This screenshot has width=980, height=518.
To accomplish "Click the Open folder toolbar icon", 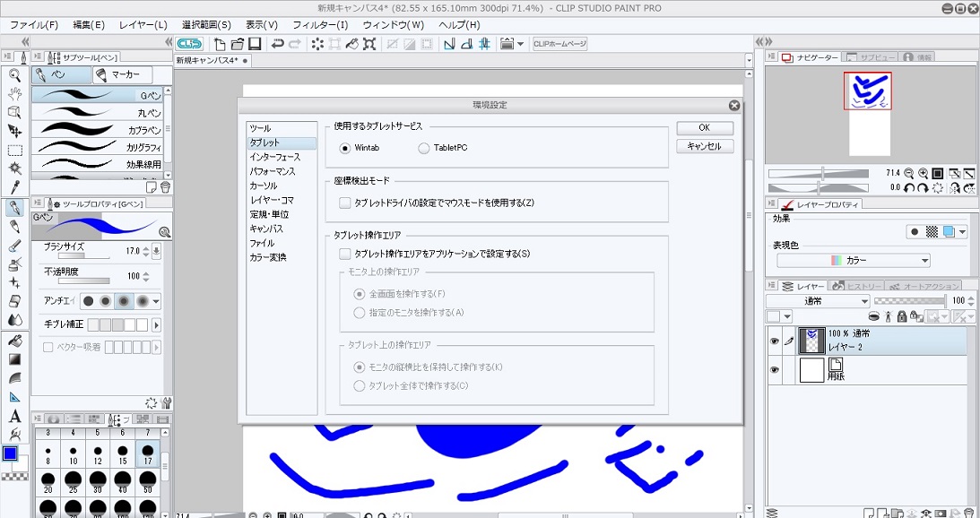I will (x=237, y=44).
